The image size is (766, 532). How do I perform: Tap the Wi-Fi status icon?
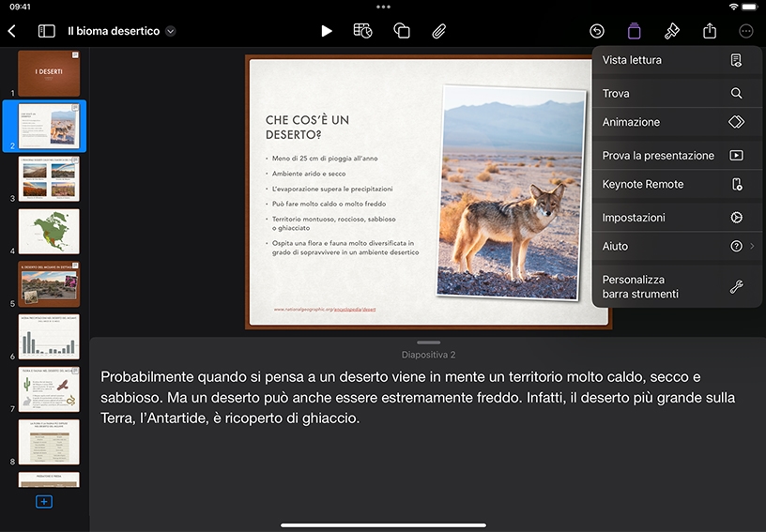733,7
